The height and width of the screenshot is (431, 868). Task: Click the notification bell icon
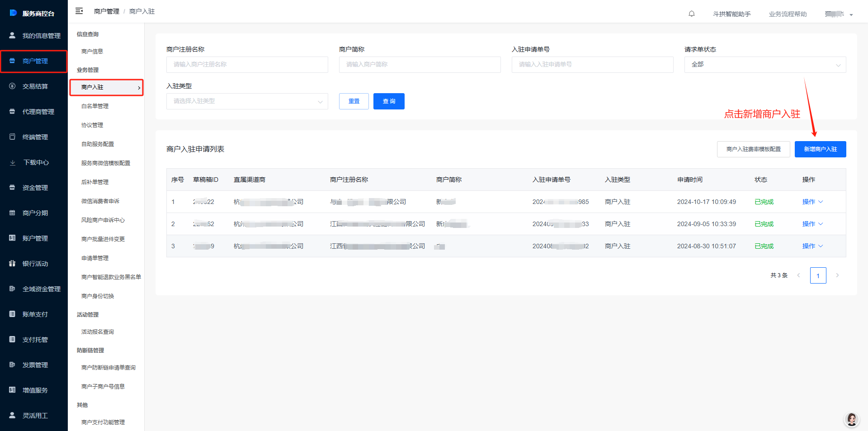pos(691,14)
